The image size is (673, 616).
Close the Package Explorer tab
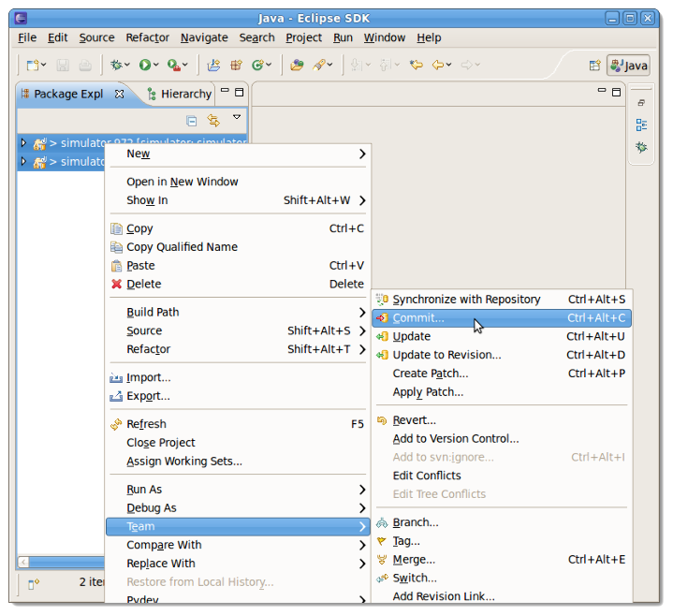pos(119,94)
